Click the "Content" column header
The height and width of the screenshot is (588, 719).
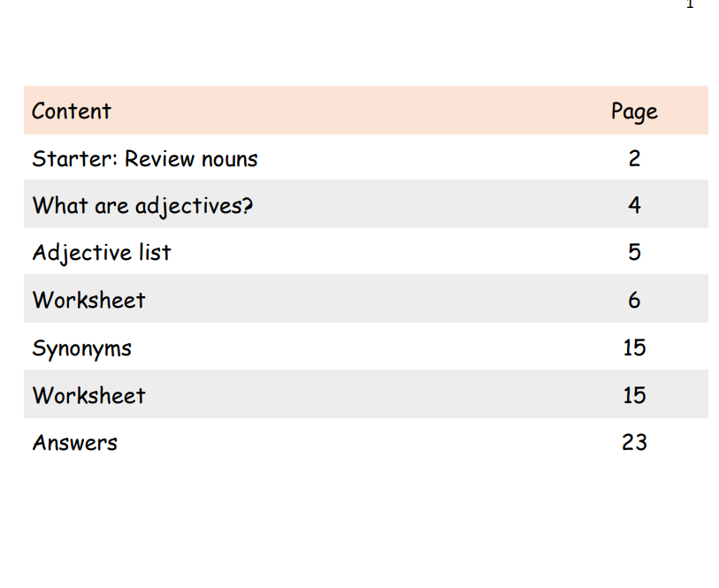[x=72, y=111]
